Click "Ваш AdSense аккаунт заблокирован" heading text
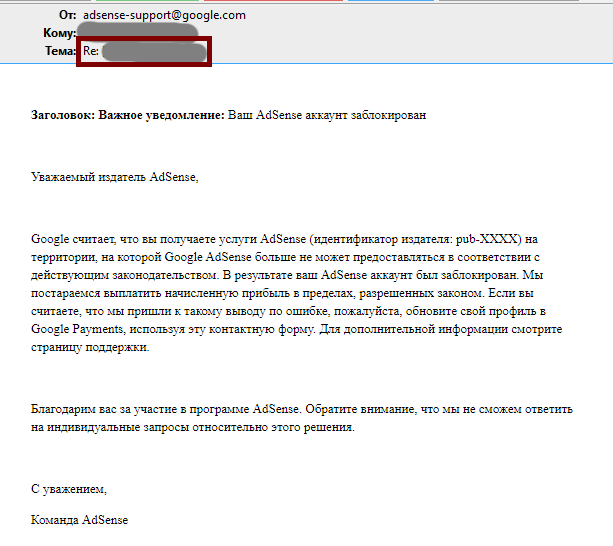 [x=327, y=115]
